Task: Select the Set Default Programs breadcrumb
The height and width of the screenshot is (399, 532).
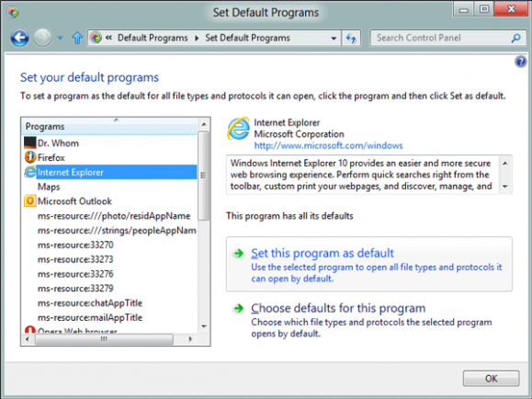Action: (x=247, y=38)
